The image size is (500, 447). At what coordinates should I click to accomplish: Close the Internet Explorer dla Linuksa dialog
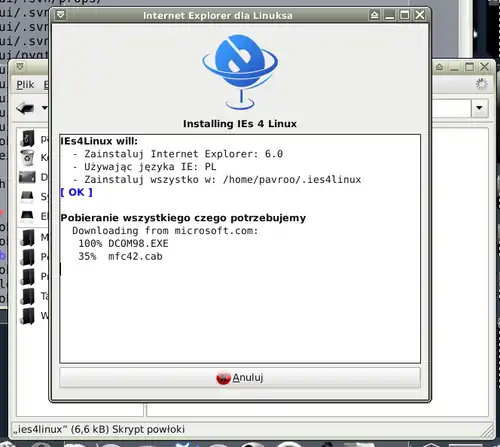click(419, 15)
